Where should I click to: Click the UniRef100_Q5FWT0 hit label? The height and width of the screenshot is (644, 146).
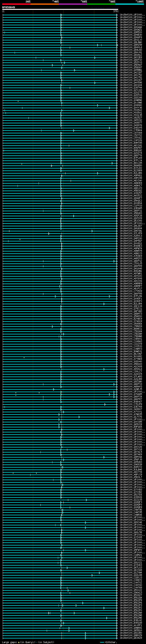(131, 550)
